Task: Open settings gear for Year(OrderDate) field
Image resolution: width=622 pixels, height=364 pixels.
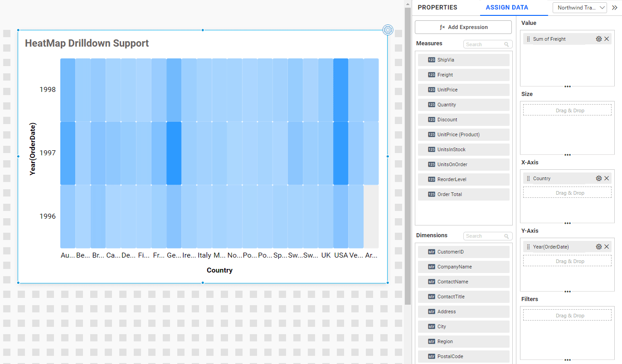Action: tap(598, 246)
